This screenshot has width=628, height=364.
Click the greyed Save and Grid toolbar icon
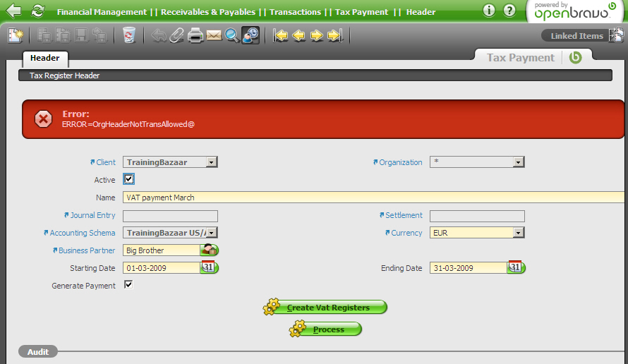click(44, 36)
